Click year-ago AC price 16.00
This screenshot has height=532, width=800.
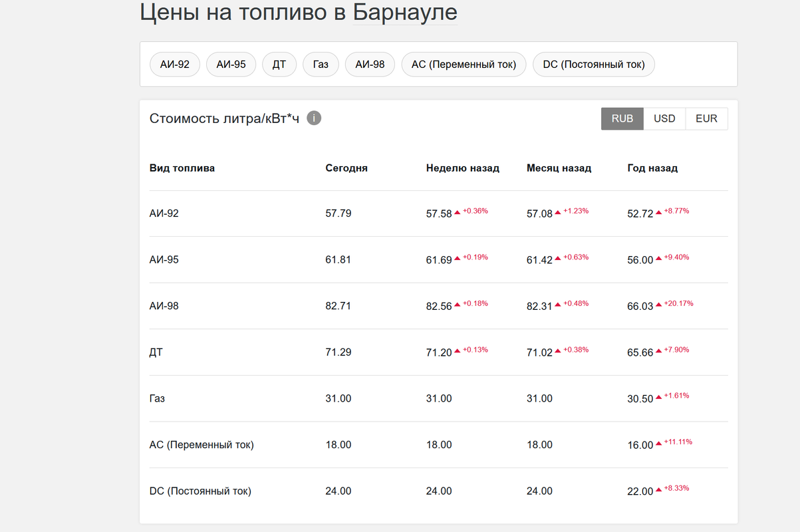click(640, 446)
